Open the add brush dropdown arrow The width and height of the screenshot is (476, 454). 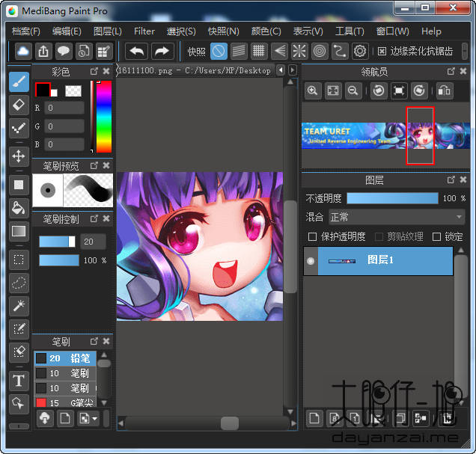[x=95, y=419]
